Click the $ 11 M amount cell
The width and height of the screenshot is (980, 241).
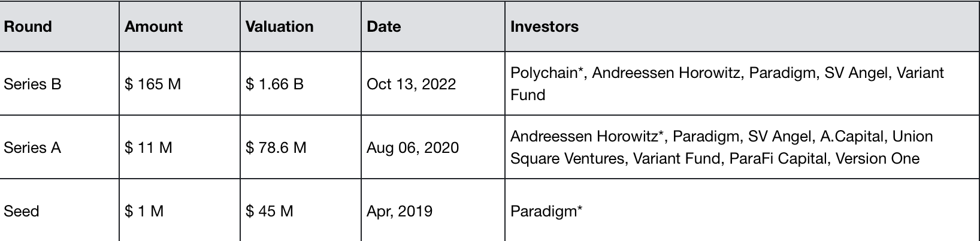(x=149, y=147)
